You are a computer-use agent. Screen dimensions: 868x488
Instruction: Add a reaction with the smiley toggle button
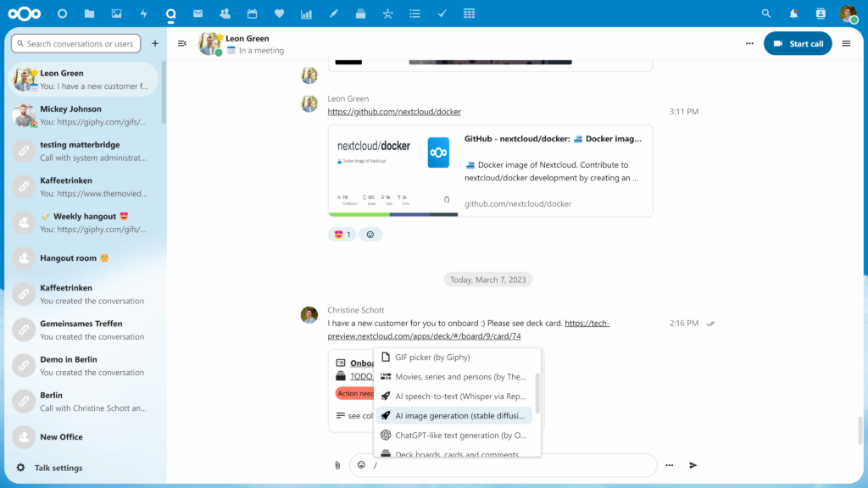pos(370,234)
